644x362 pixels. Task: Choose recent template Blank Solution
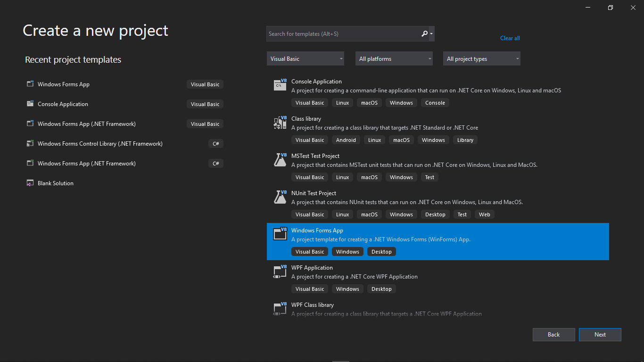click(x=56, y=183)
